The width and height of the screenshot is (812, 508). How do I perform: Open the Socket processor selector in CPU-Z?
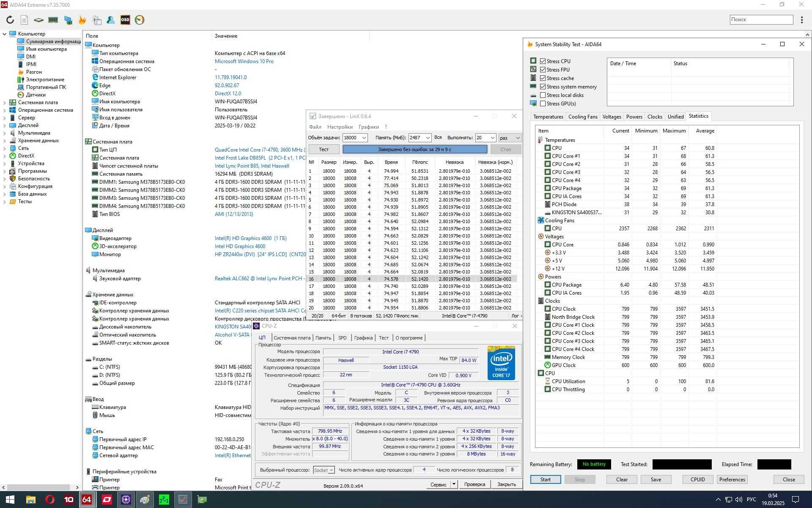[324, 470]
